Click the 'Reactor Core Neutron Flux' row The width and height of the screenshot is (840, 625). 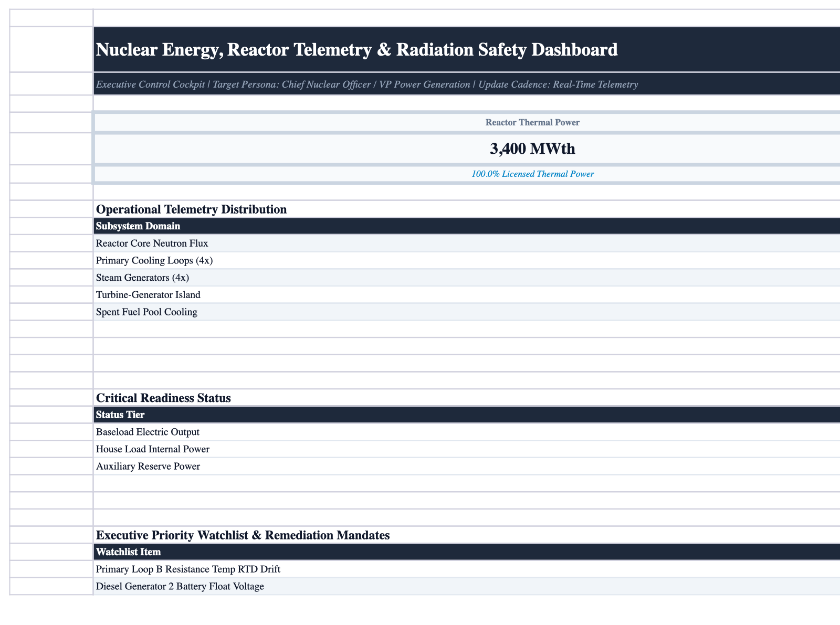pos(467,243)
